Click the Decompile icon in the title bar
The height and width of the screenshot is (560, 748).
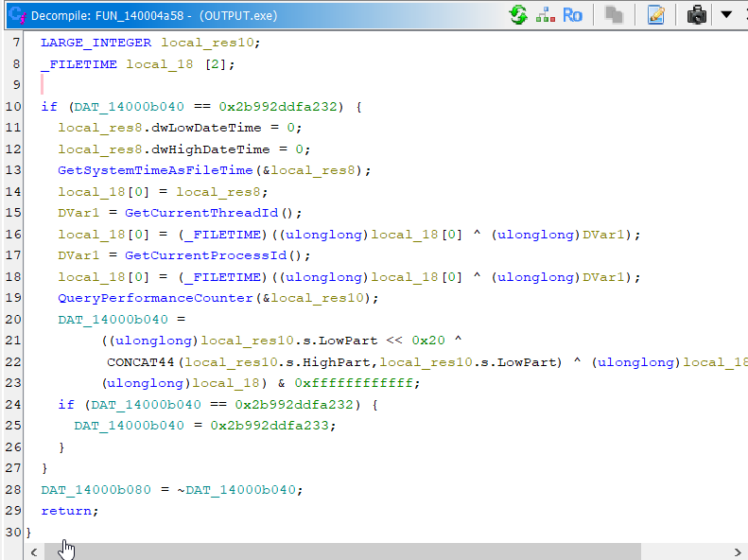pyautogui.click(x=14, y=14)
